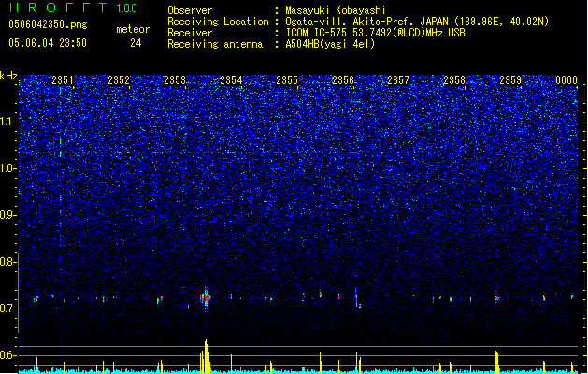The height and width of the screenshot is (374, 588).
Task: Click the 2356 time marker
Action: coord(343,80)
